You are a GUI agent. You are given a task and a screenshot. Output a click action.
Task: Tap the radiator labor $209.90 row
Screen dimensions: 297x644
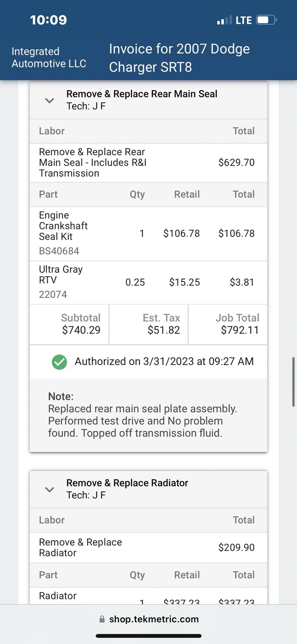[148, 547]
